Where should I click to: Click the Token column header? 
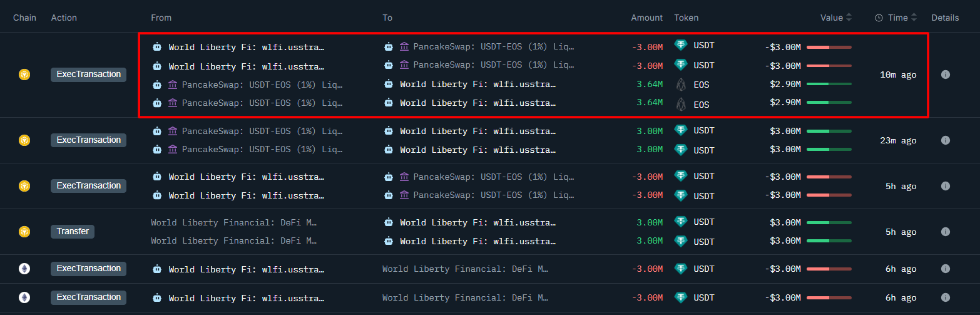[687, 18]
